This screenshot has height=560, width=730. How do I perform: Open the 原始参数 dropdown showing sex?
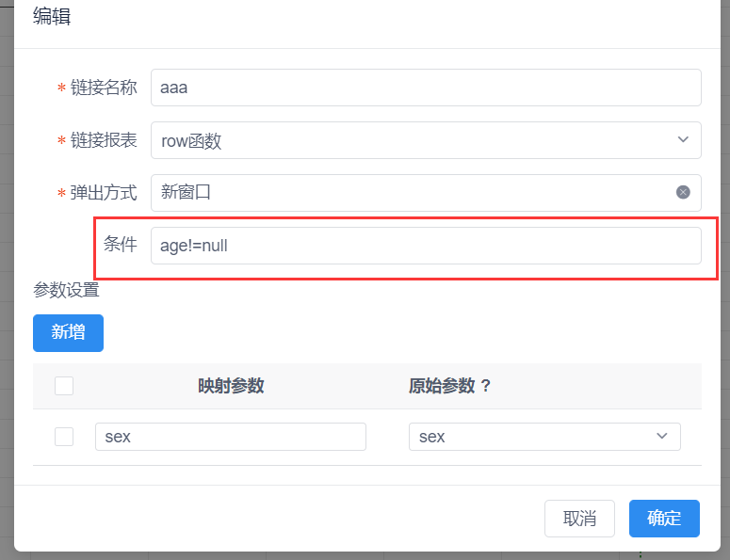point(544,437)
